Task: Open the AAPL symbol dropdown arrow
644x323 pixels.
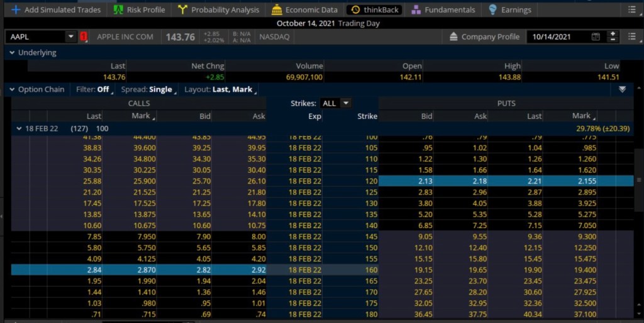Action: tap(70, 37)
